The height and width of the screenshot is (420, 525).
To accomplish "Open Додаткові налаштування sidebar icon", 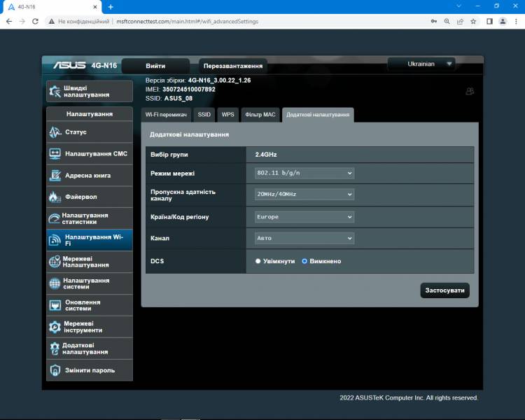I will point(55,349).
